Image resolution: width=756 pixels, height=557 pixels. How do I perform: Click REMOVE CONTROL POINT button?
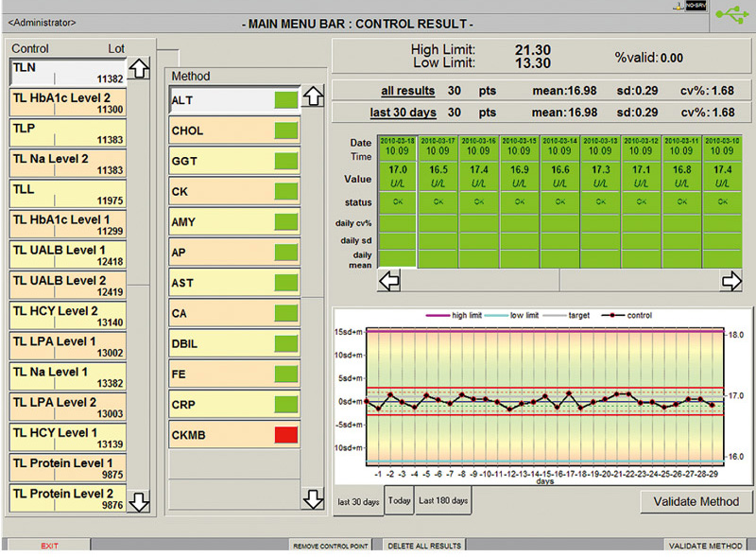330,546
